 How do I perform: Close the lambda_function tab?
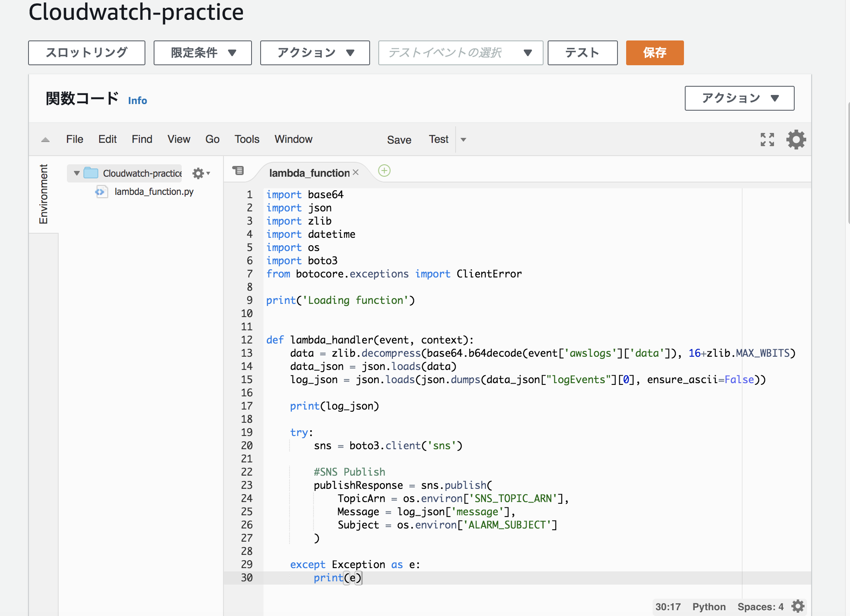click(x=356, y=173)
